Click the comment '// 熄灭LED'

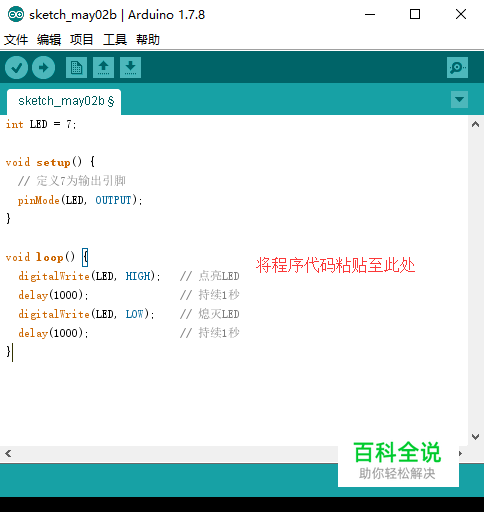click(209, 314)
